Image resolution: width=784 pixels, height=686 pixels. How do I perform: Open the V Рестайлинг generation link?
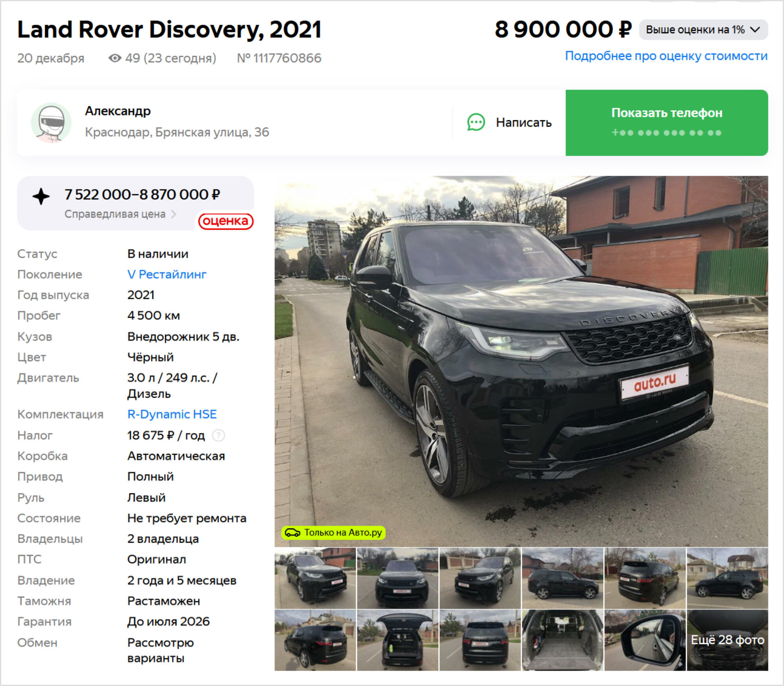(167, 275)
